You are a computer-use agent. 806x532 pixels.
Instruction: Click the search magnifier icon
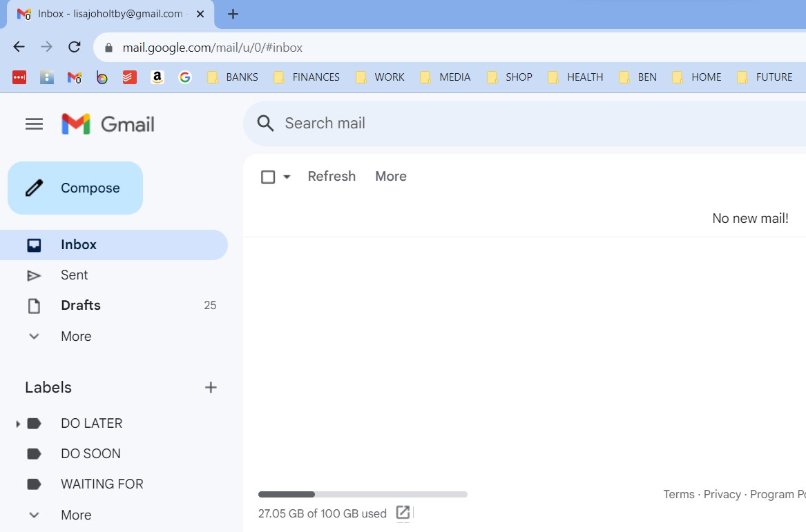[x=265, y=124]
